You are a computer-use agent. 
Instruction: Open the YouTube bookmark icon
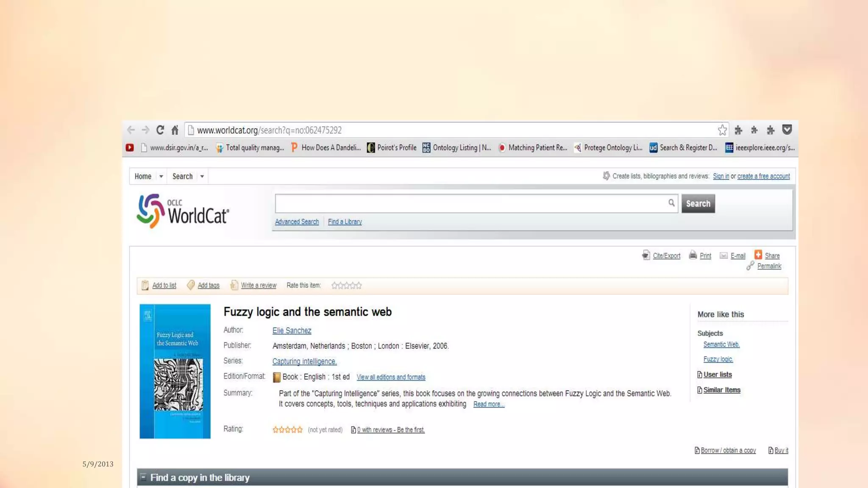(130, 147)
